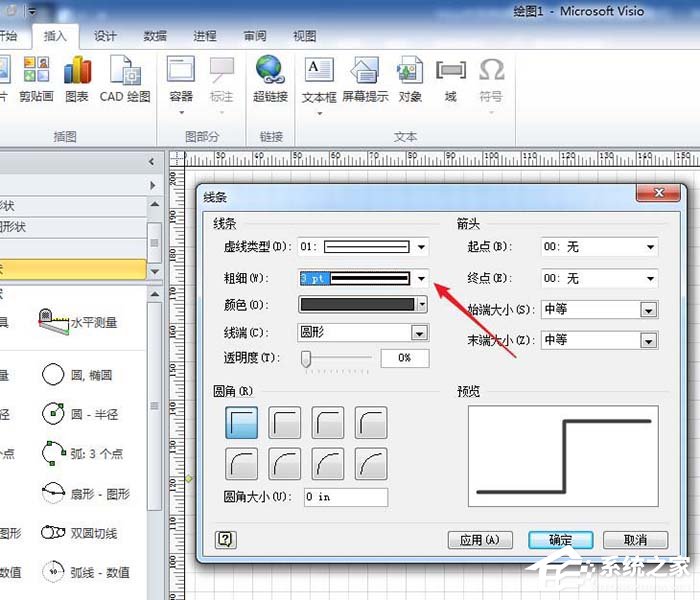Choose the square corner rounding style
The width and height of the screenshot is (700, 600).
pyautogui.click(x=242, y=422)
